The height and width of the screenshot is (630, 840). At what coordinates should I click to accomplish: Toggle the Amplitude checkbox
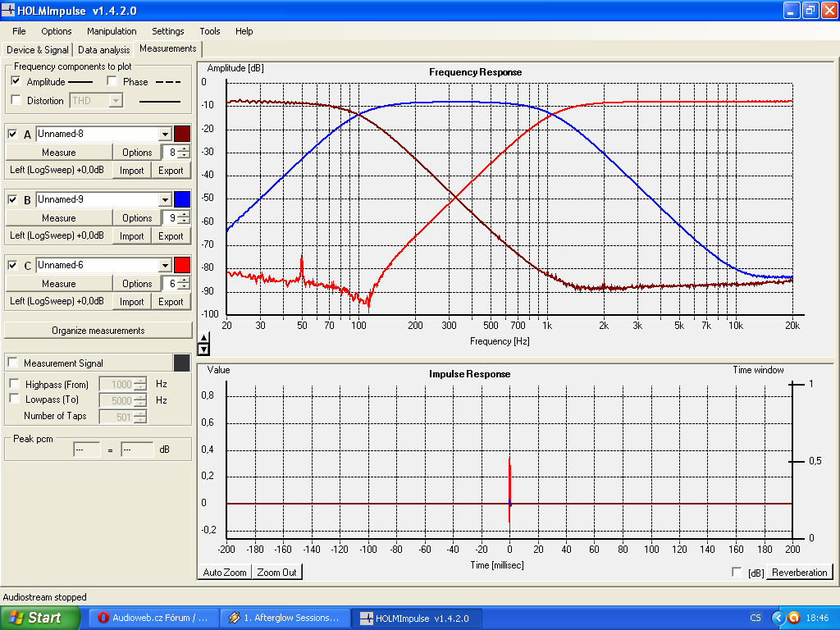point(16,81)
